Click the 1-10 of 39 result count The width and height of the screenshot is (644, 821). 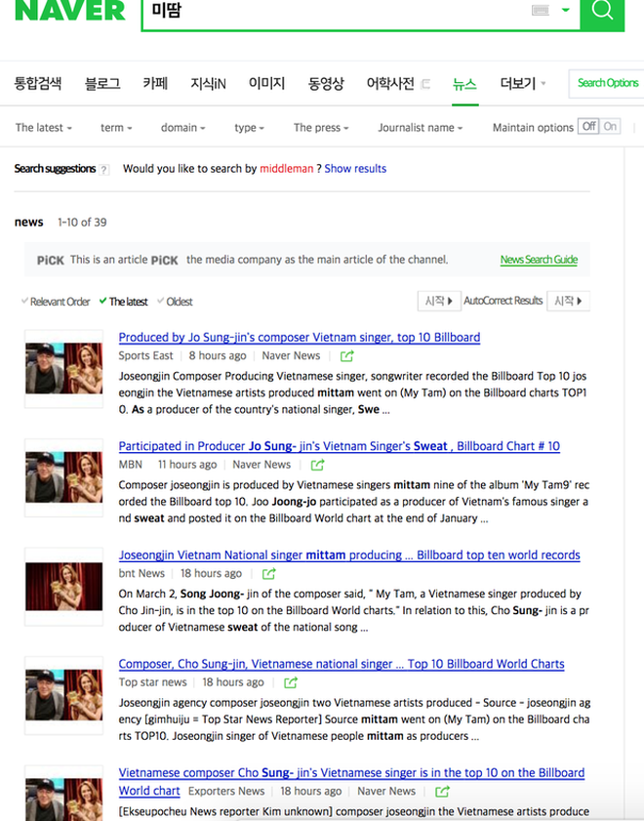(82, 223)
